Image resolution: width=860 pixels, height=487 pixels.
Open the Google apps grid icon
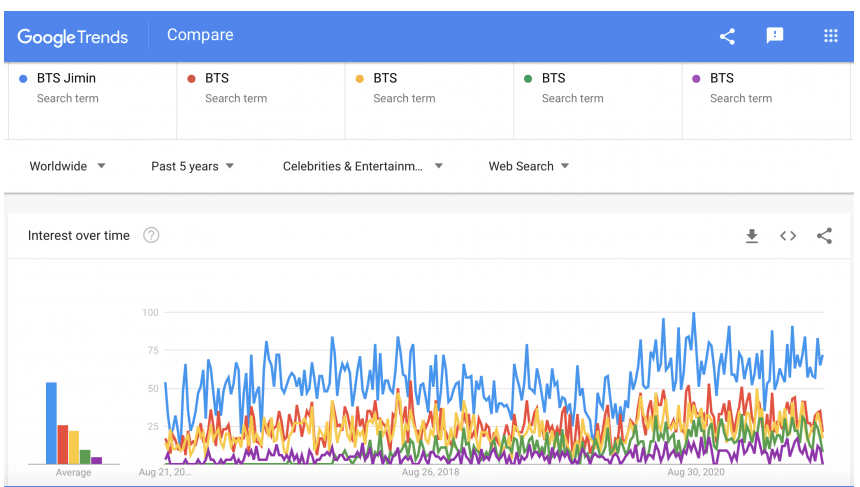[830, 36]
